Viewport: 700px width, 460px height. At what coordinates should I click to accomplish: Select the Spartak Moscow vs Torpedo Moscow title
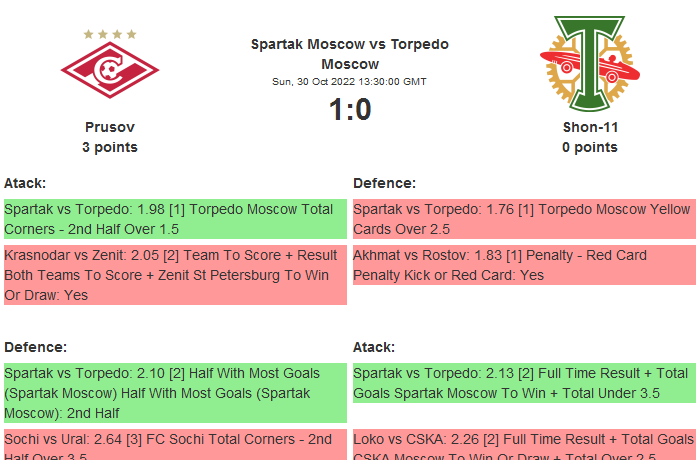click(x=350, y=54)
